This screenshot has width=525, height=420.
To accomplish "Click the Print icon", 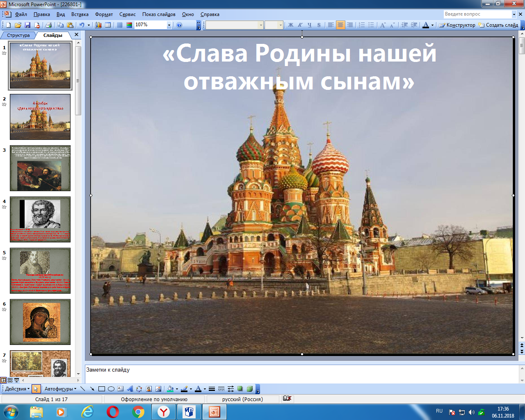I will pyautogui.click(x=48, y=25).
